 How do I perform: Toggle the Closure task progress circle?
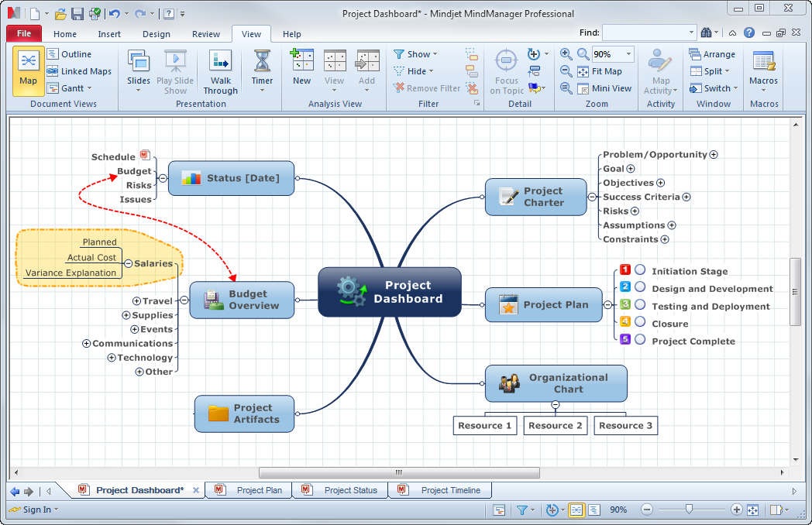(640, 322)
